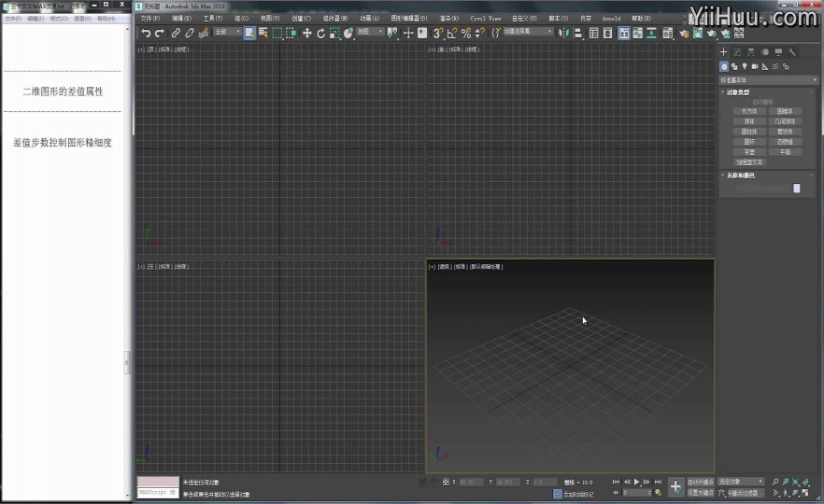Image resolution: width=824 pixels, height=504 pixels.
Task: Switch to the Hierarchy panel tab
Action: click(x=751, y=52)
